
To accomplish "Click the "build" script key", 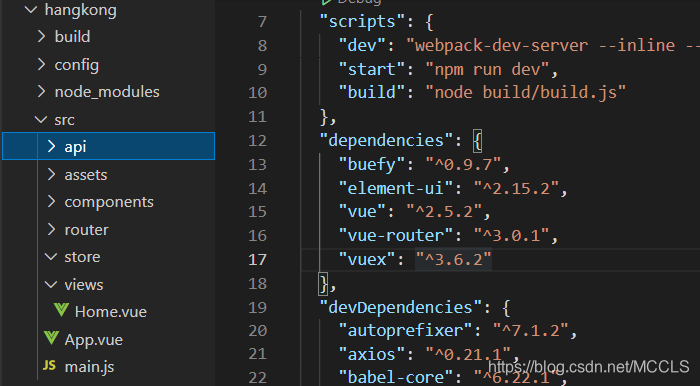I will (372, 92).
